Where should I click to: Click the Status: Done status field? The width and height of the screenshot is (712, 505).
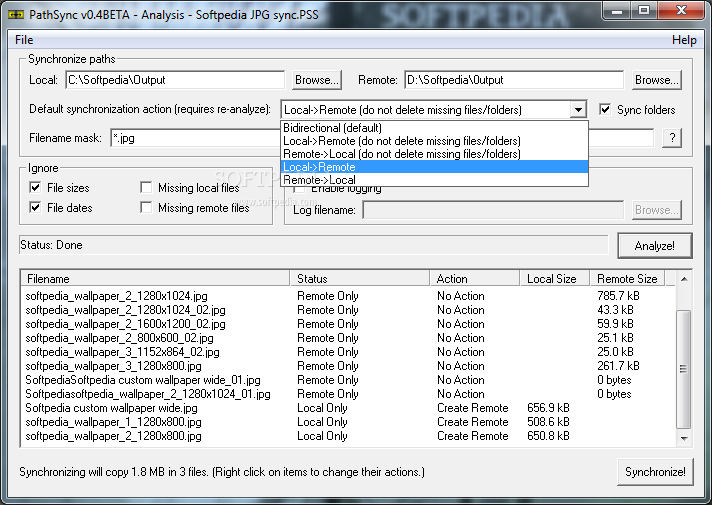click(313, 245)
